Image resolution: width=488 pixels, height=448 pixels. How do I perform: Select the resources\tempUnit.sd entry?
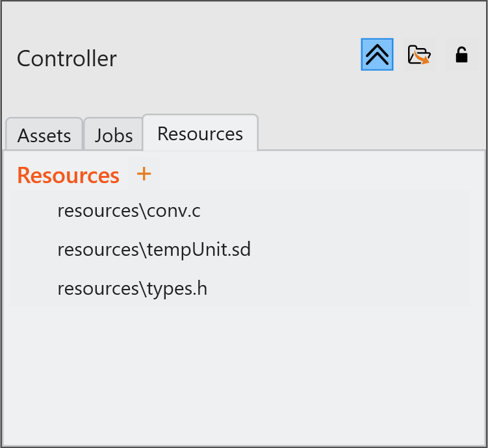153,249
